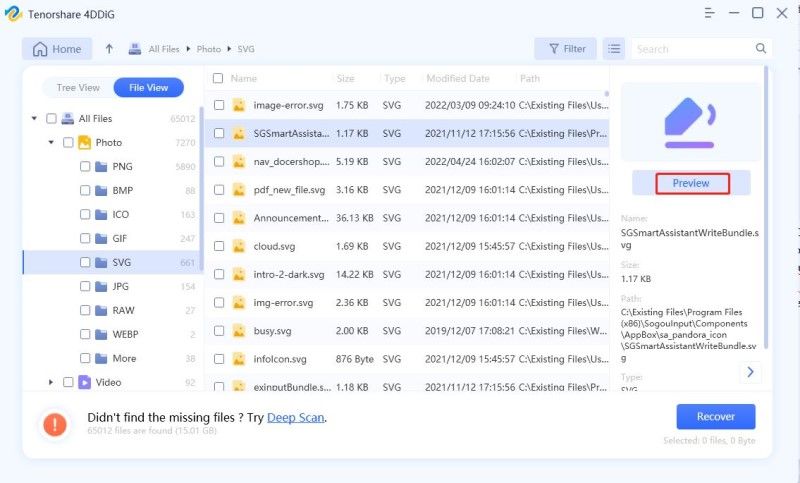Collapse the All Files tree node
The height and width of the screenshot is (483, 800).
(x=34, y=118)
